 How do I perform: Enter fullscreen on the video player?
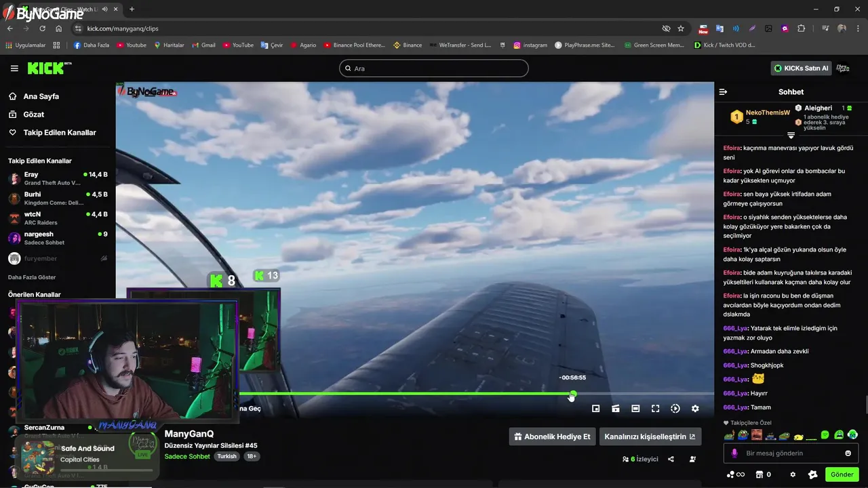655,409
